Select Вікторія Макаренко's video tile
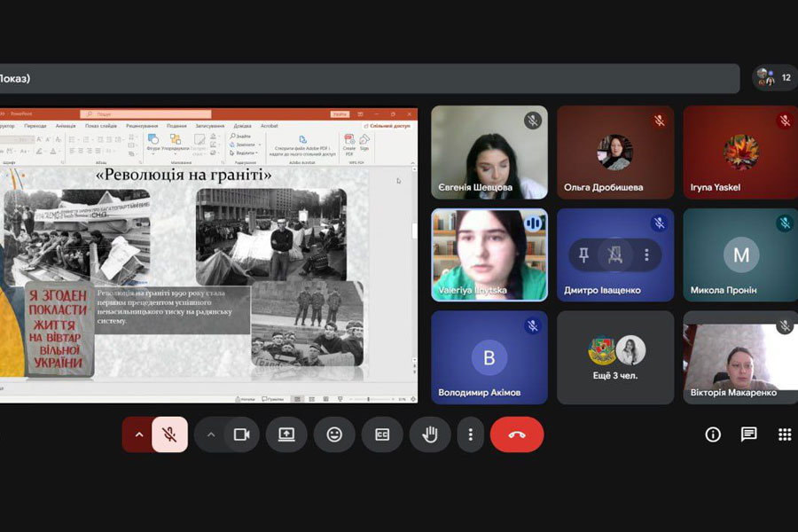This screenshot has height=532, width=798. click(740, 357)
